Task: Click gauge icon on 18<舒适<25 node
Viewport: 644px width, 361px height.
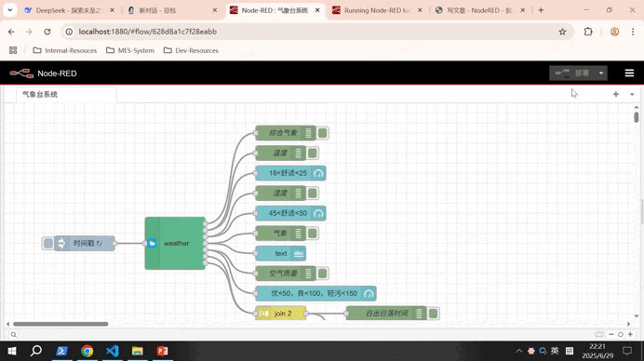Action: (318, 173)
